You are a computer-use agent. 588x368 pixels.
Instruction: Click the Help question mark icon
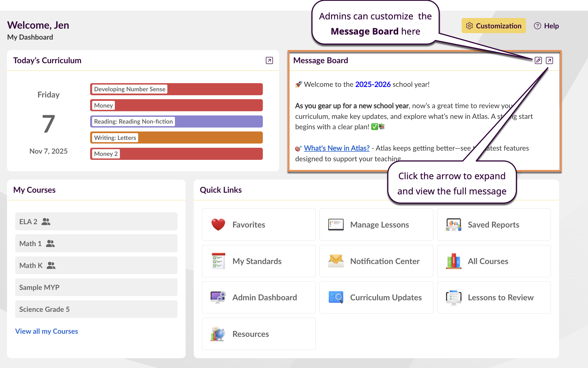[x=537, y=26]
